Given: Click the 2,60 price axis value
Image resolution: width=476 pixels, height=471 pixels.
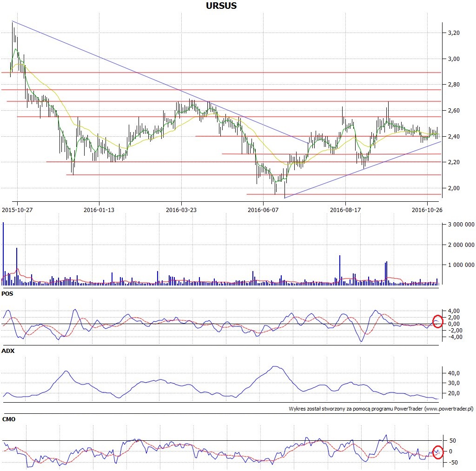Looking at the screenshot, I should pyautogui.click(x=454, y=111).
